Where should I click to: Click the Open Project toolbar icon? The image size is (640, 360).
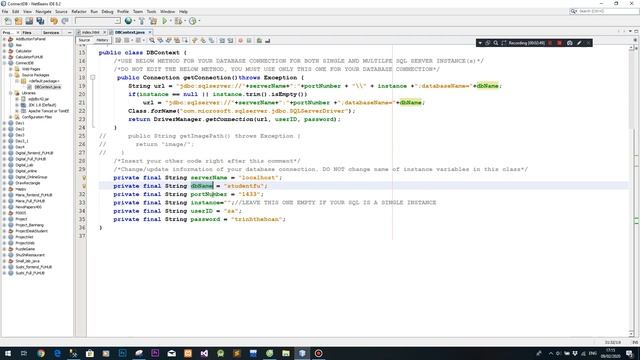29,21
